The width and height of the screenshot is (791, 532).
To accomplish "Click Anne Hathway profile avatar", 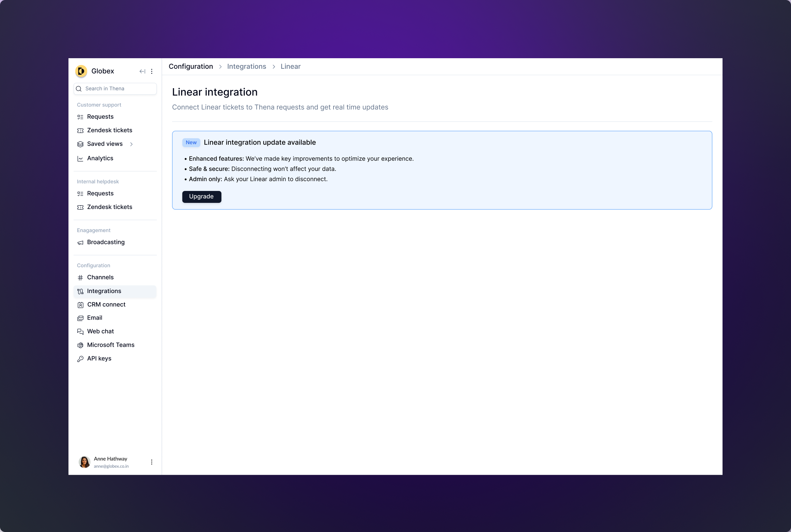I will [x=84, y=462].
